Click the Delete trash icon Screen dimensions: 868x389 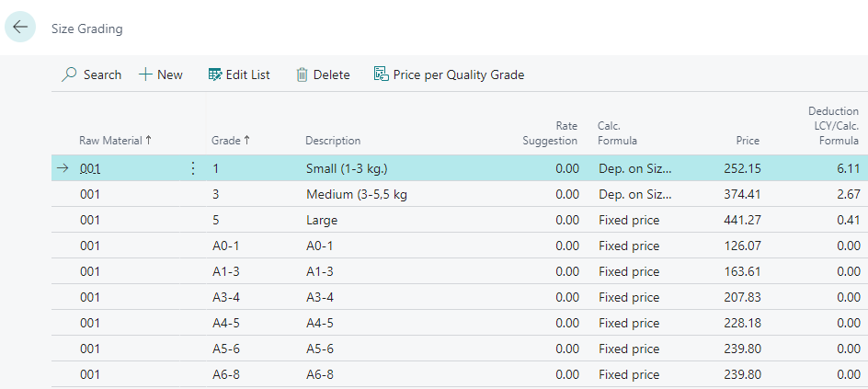coord(302,74)
